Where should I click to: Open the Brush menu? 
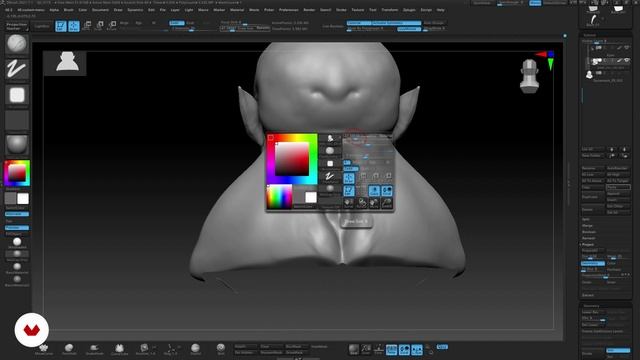69,10
